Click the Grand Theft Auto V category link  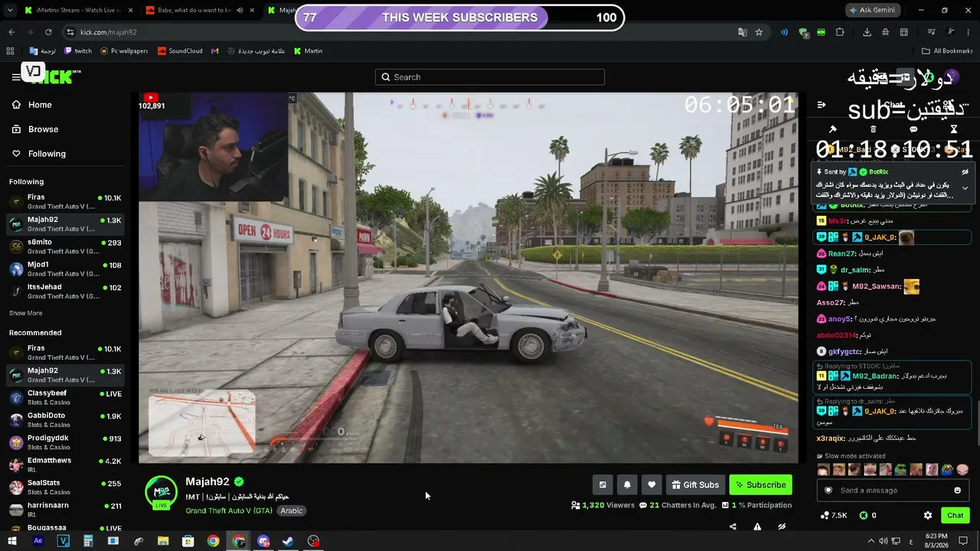pos(229,510)
